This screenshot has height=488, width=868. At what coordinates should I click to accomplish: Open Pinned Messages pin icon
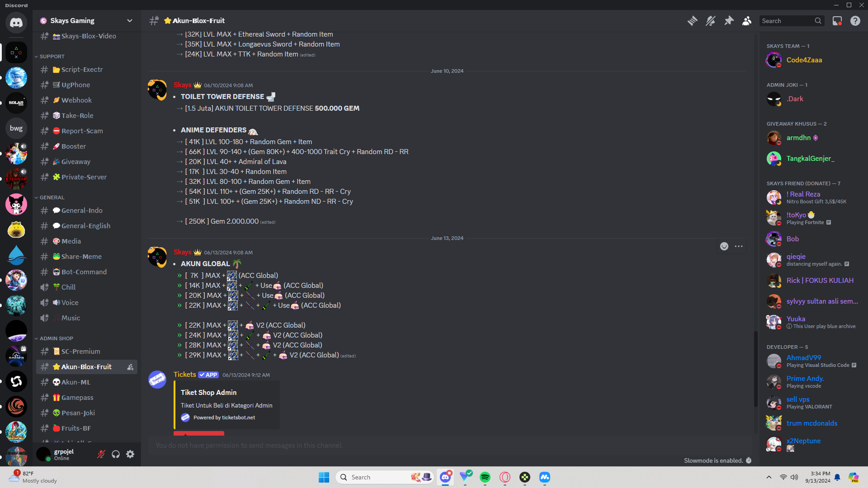pos(729,21)
